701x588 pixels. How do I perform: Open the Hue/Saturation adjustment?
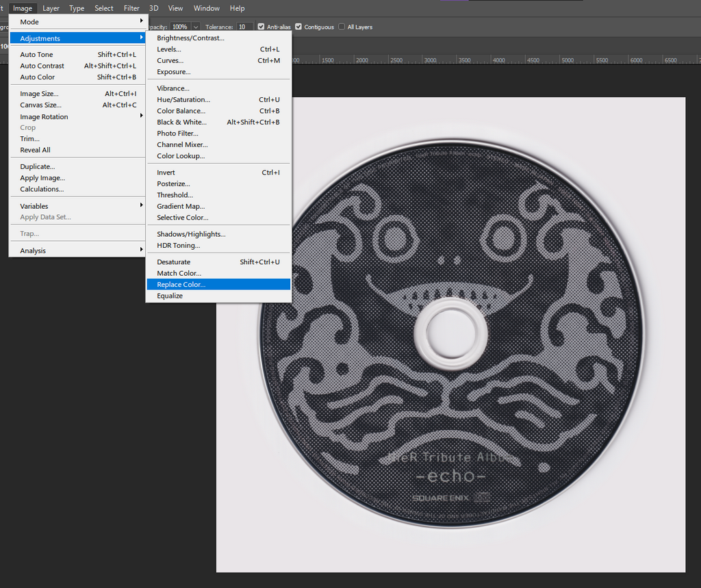click(x=183, y=99)
